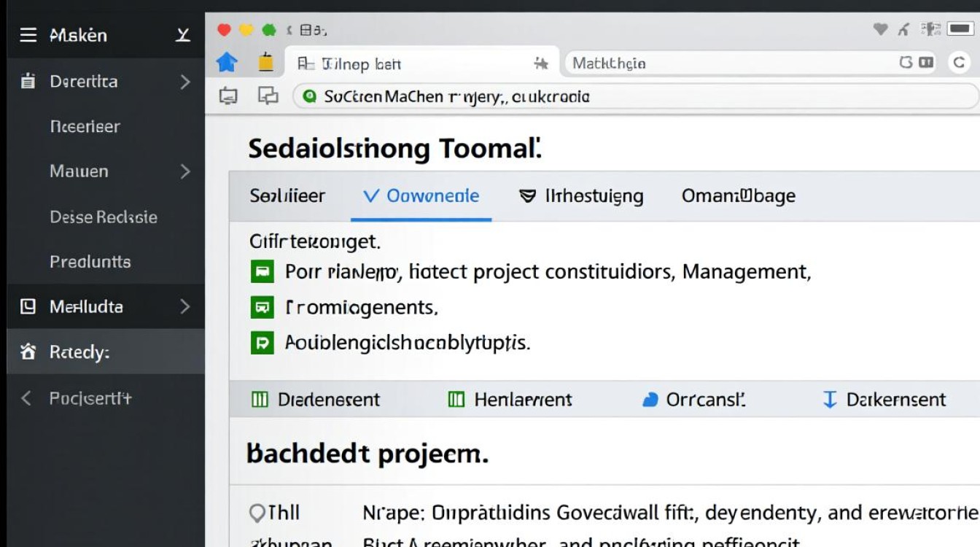This screenshot has width=980, height=547.
Task: Click the G icon in search field
Action: tap(906, 63)
